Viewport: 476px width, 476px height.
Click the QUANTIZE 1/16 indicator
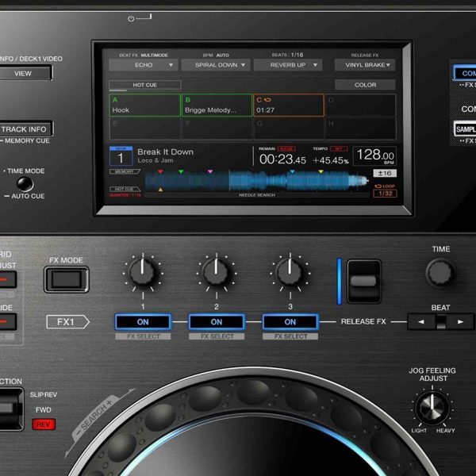(x=125, y=195)
